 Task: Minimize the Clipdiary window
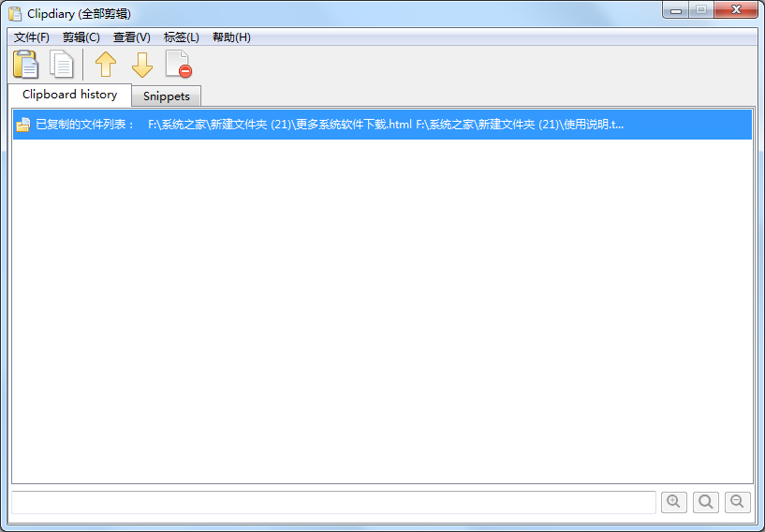coord(676,10)
